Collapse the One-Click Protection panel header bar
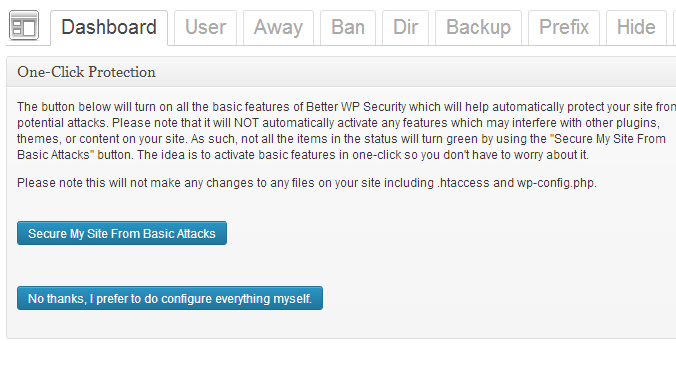676x368 pixels. point(341,72)
